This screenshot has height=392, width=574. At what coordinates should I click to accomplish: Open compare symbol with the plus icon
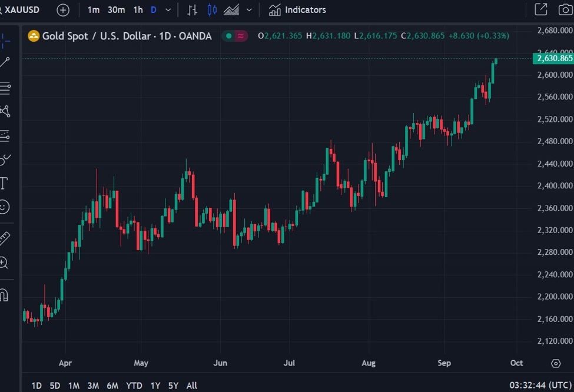(x=62, y=9)
